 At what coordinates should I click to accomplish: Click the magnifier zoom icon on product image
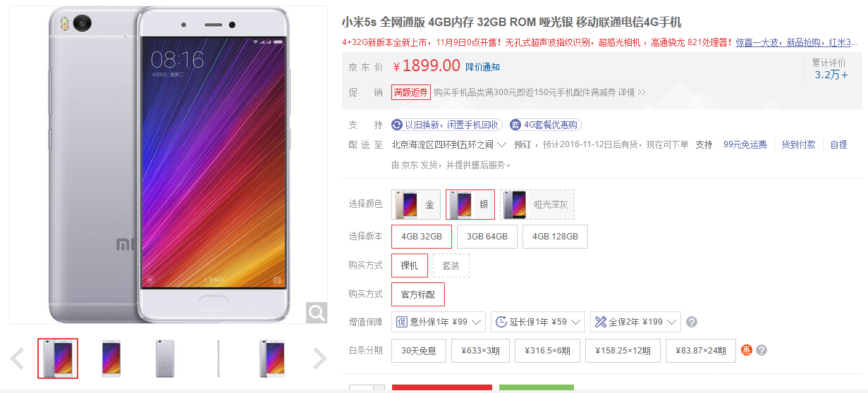317,313
